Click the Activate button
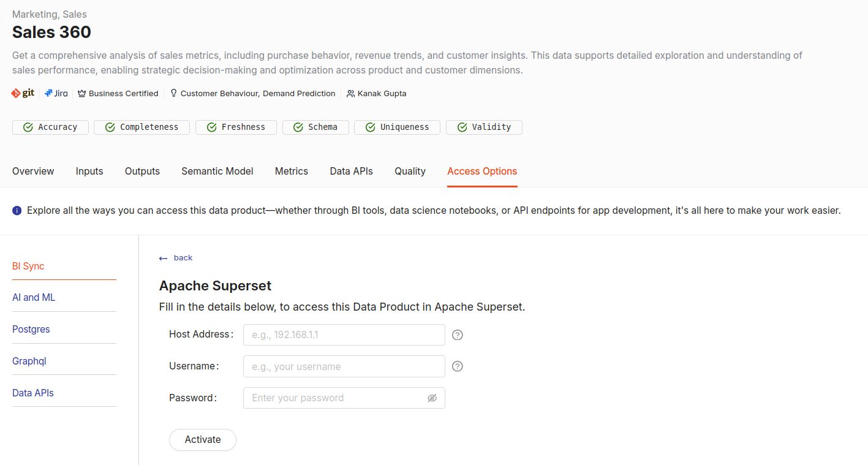Image resolution: width=868 pixels, height=465 pixels. (203, 440)
